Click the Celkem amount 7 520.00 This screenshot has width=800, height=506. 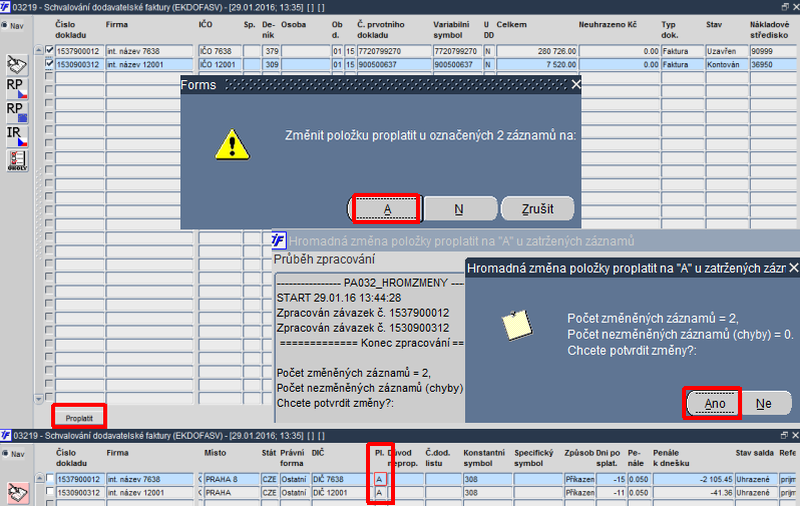[537, 64]
